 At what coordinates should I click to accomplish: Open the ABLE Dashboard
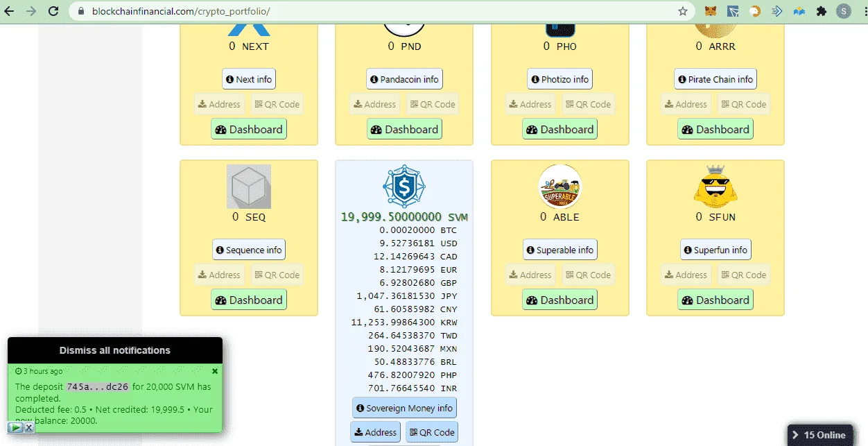pyautogui.click(x=559, y=300)
